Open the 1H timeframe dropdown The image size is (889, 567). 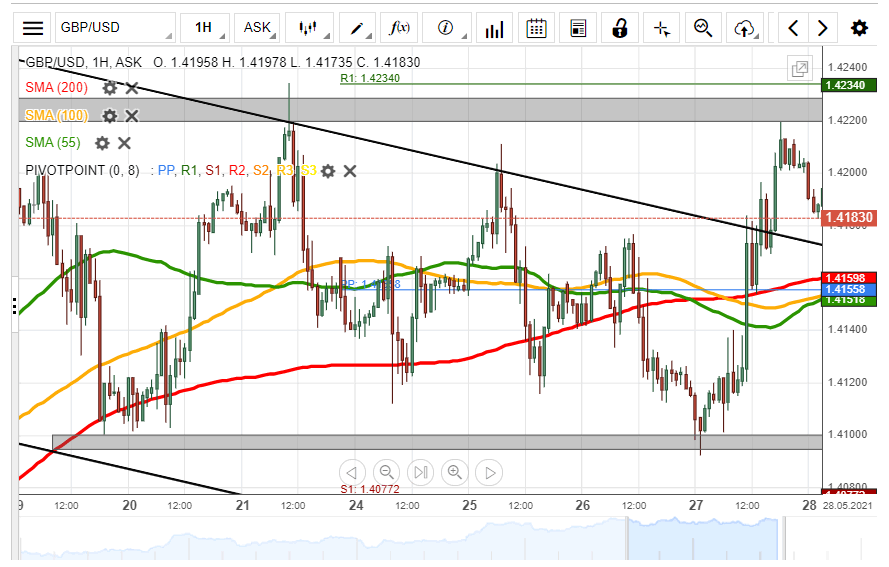pyautogui.click(x=209, y=28)
